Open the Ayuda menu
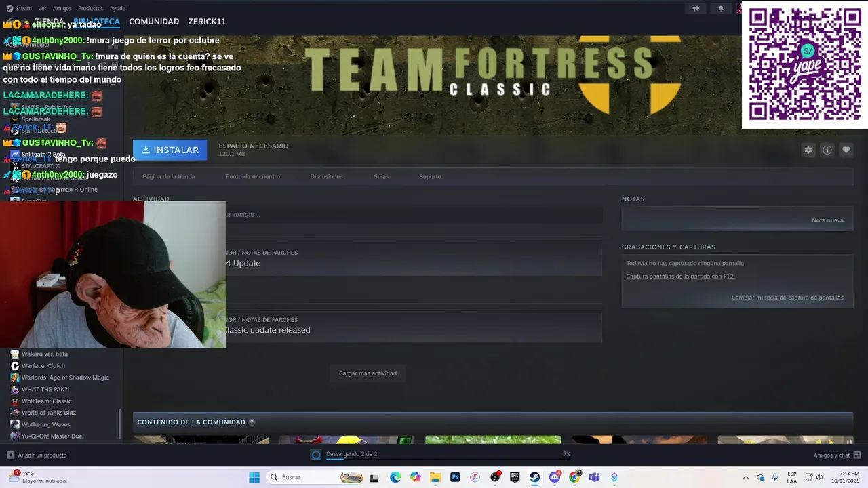The height and width of the screenshot is (488, 868). 117,8
